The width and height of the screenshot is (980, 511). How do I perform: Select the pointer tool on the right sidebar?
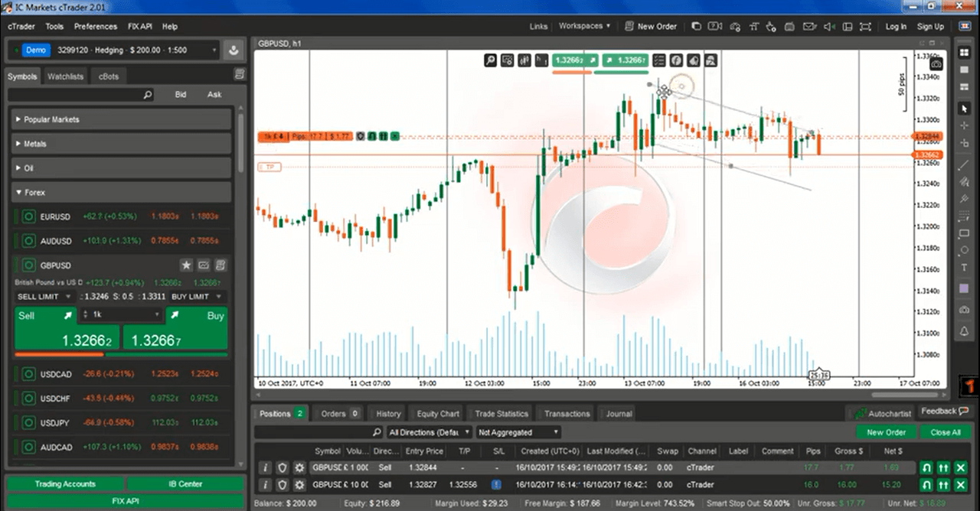pos(964,109)
